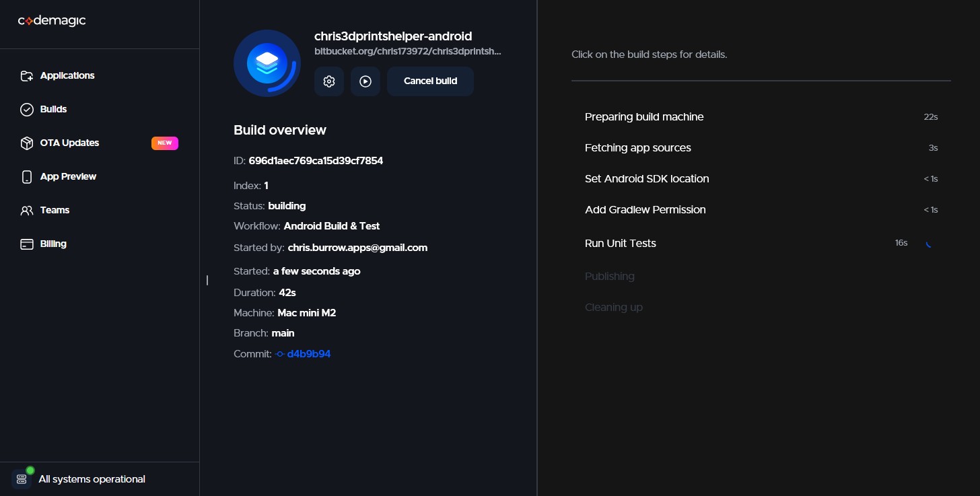Click the Machine Mac mini M2 text

pos(306,313)
